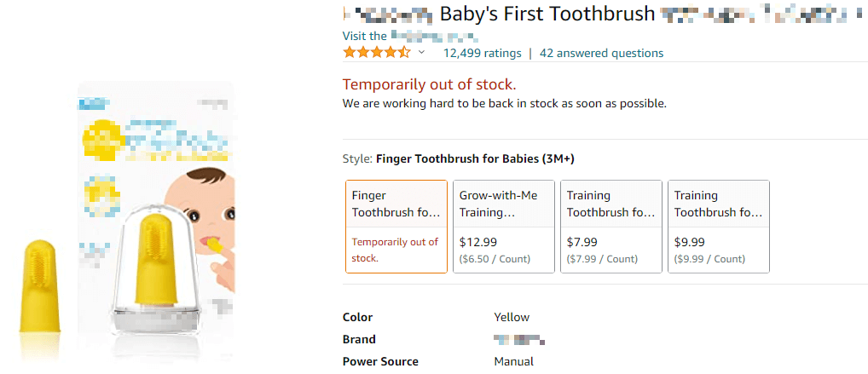The height and width of the screenshot is (374, 868).
Task: Click the star rating icons
Action: [x=376, y=53]
